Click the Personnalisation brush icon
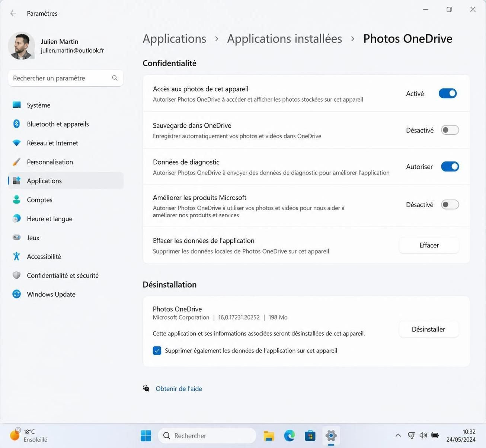This screenshot has height=448, width=486. tap(16, 162)
